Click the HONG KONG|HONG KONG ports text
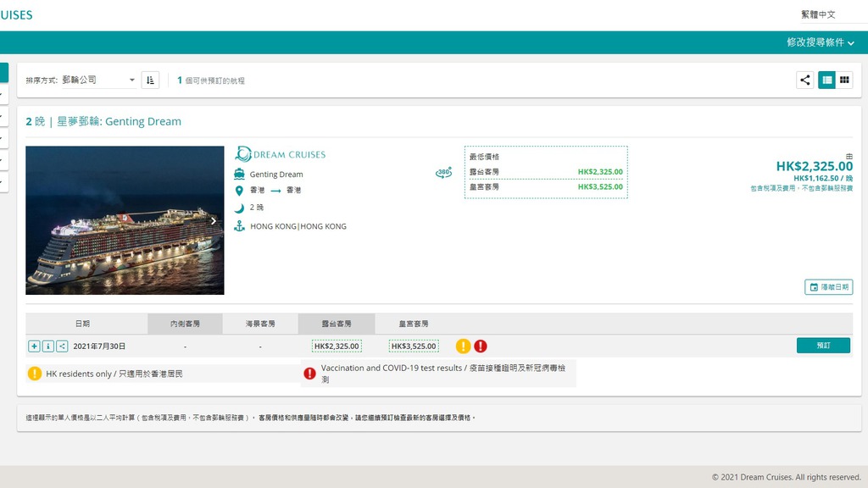The height and width of the screenshot is (488, 868). (x=298, y=226)
